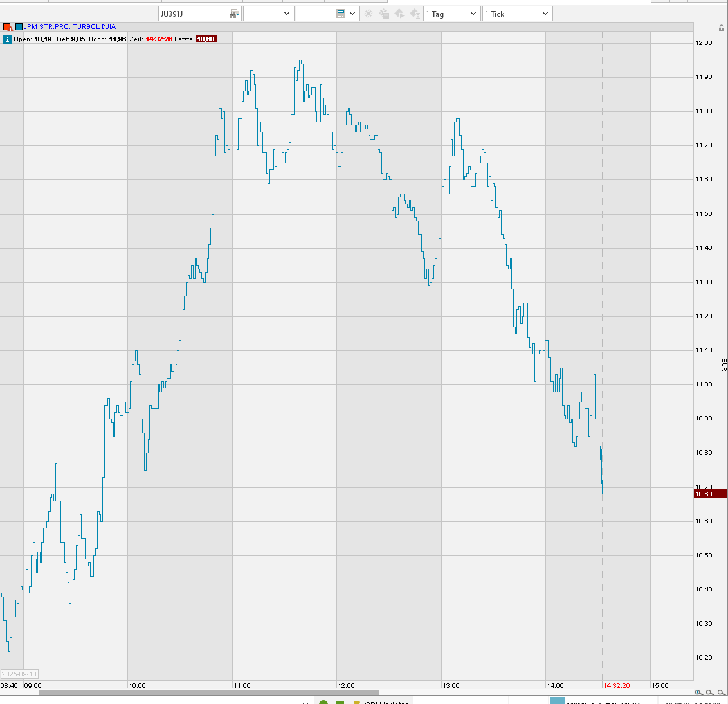Click the greyed icon left of 1 Tag
728x704 pixels.
click(414, 14)
